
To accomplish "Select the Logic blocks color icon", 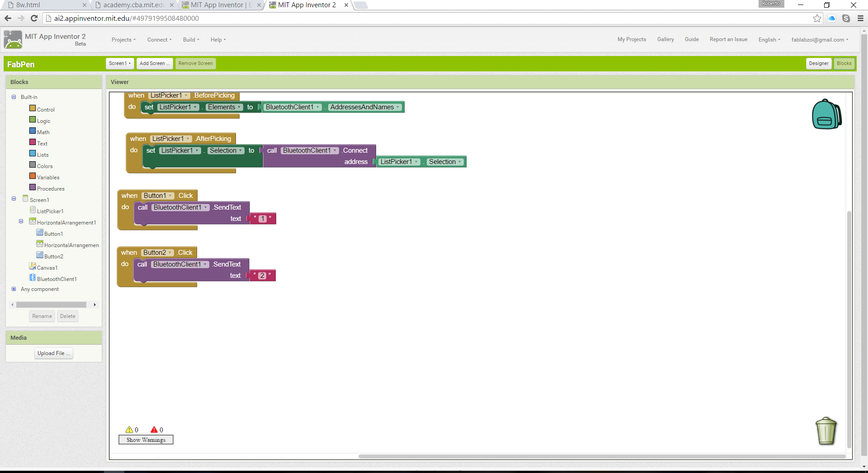I will 33,120.
